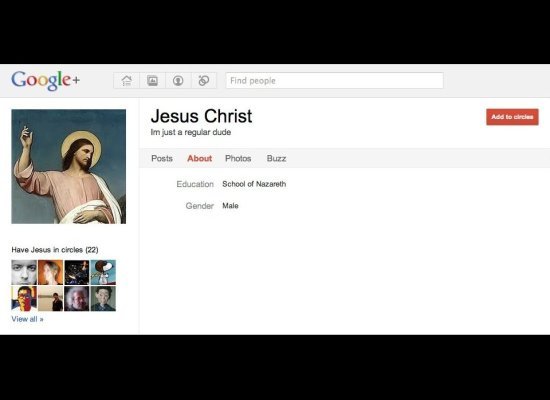Go to the Home stream icon
550x400 pixels.
click(x=127, y=81)
